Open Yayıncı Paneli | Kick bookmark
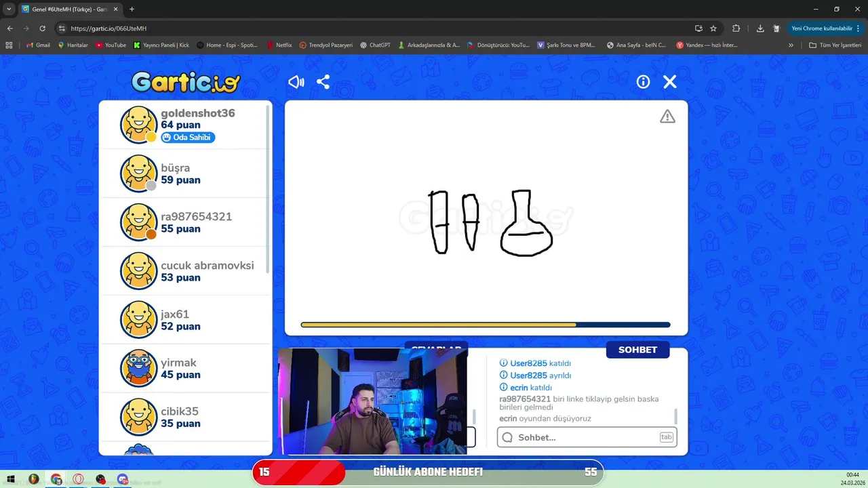868x488 pixels. coord(162,45)
